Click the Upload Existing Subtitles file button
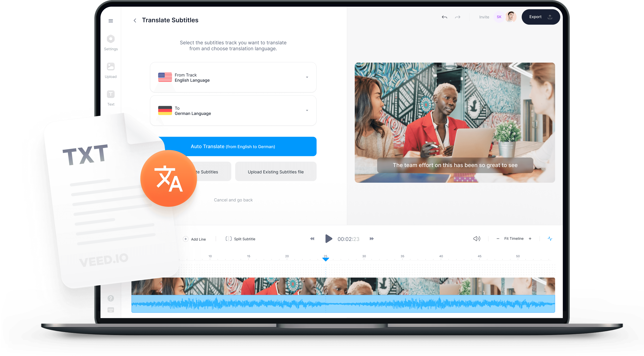644x356 pixels. [x=276, y=172]
